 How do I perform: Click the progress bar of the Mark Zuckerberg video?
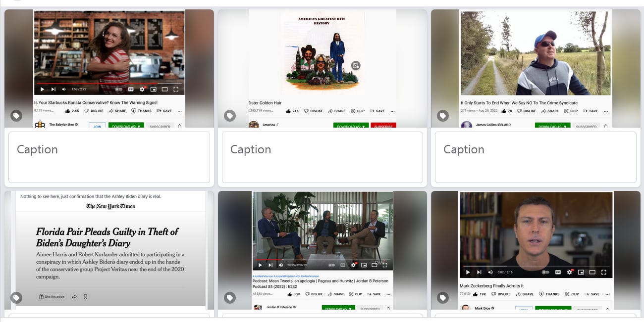(x=536, y=266)
